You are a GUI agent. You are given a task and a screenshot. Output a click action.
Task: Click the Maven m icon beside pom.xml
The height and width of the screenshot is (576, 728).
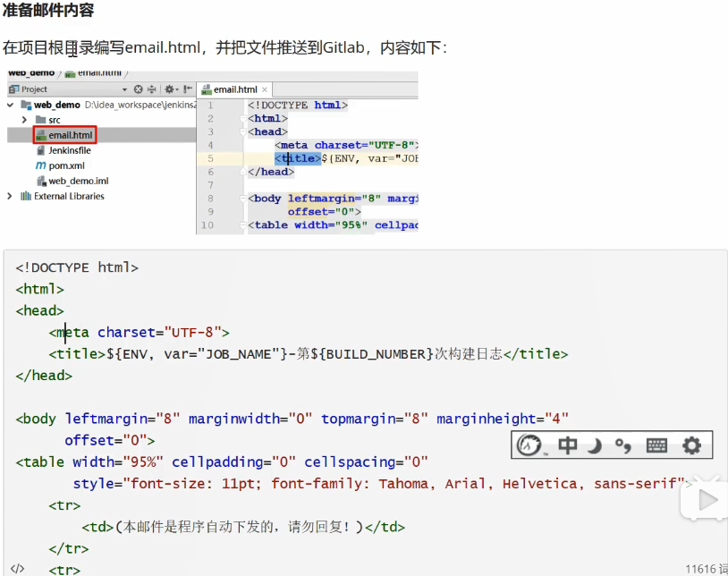[x=41, y=165]
